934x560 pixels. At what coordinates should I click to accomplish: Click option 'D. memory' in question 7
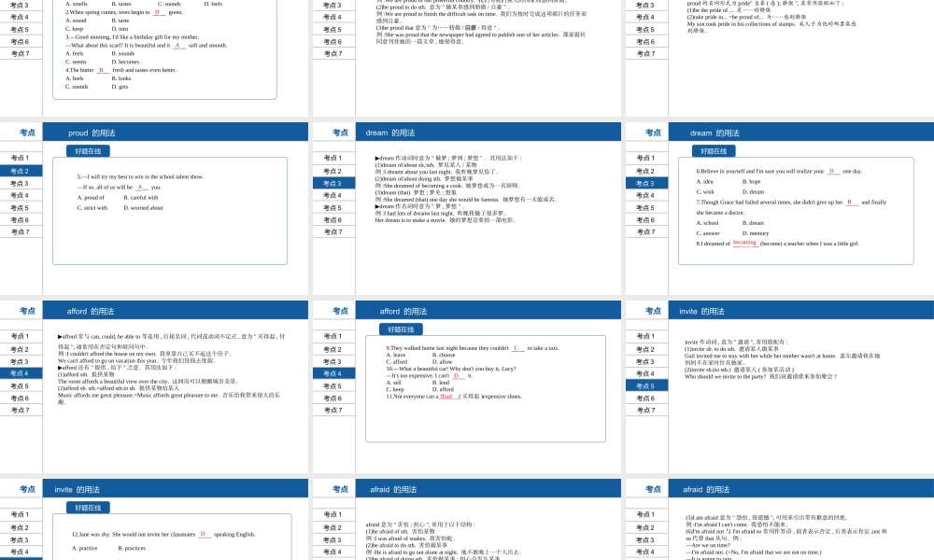pyautogui.click(x=756, y=233)
